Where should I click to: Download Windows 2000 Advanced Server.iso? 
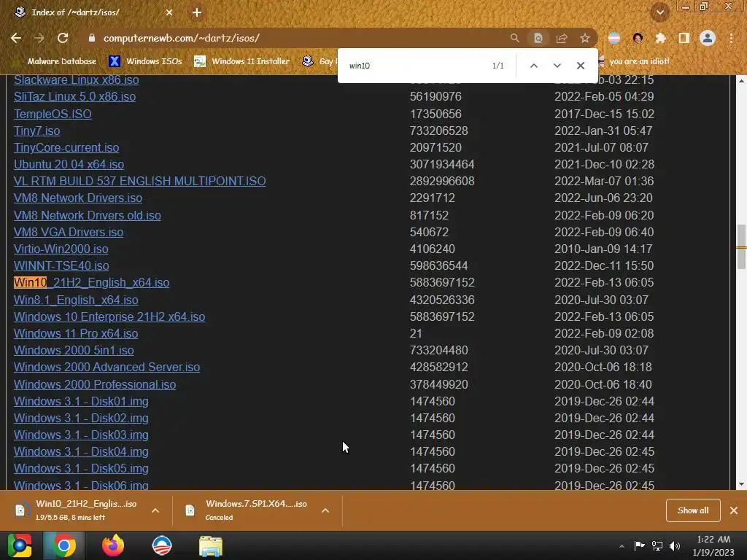point(107,367)
